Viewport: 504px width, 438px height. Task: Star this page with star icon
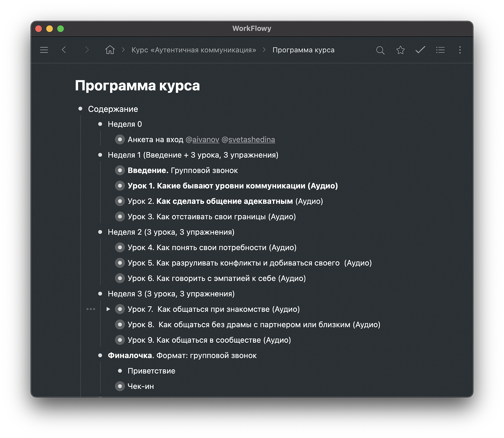pyautogui.click(x=400, y=50)
